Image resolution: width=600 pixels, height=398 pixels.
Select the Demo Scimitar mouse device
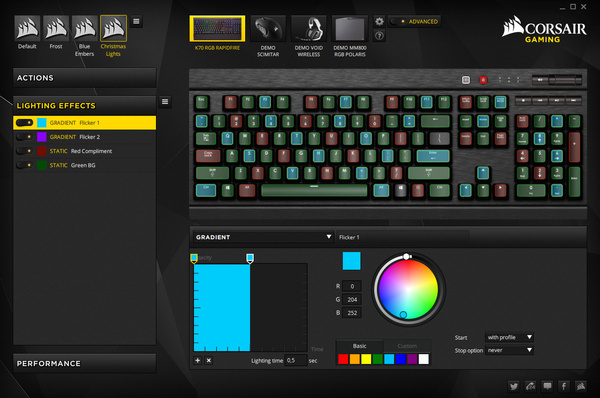click(268, 36)
